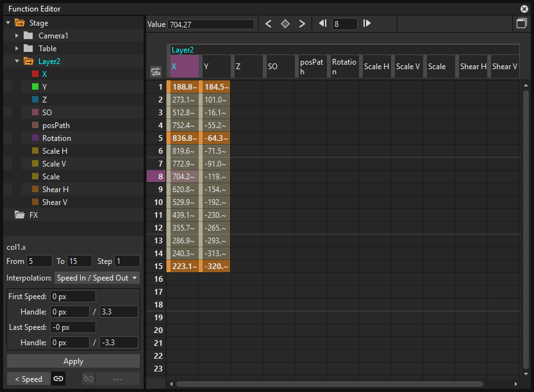The height and width of the screenshot is (392, 534).
Task: Toggle the SO channel swatch
Action: point(35,112)
